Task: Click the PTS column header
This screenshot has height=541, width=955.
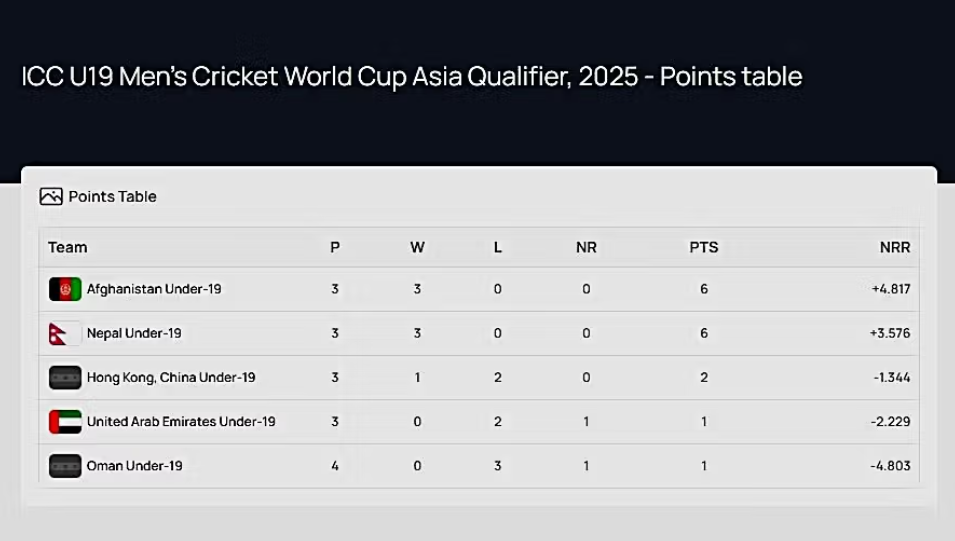Action: click(x=704, y=247)
